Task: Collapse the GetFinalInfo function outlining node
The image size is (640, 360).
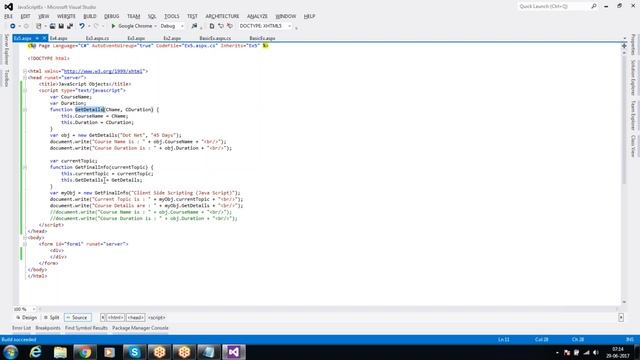Action: 25,167
